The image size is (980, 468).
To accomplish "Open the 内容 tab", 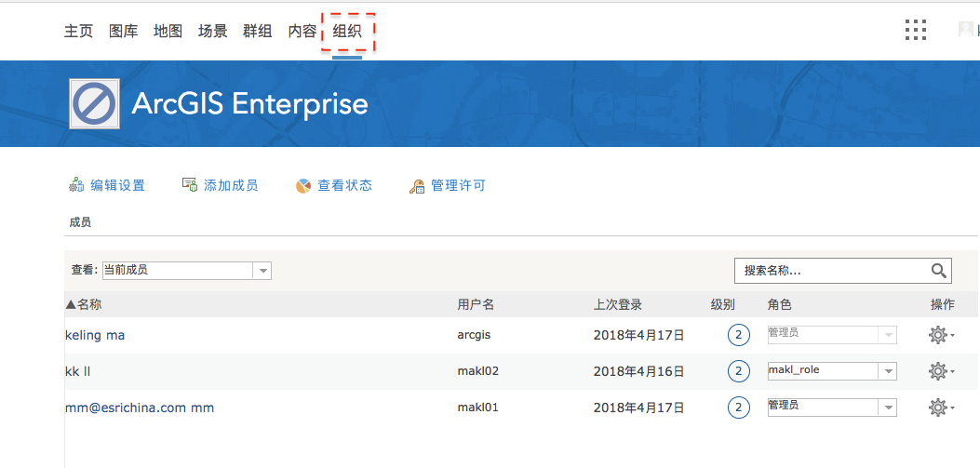I will pyautogui.click(x=302, y=31).
